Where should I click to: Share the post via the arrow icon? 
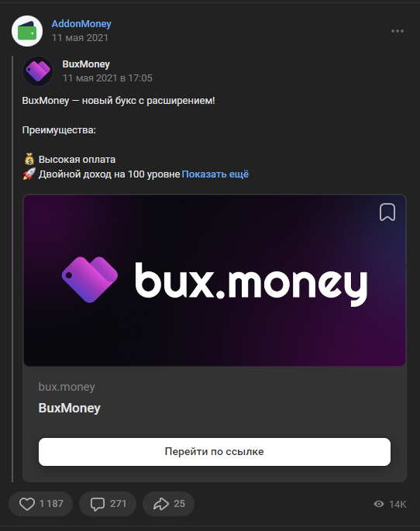coord(161,504)
